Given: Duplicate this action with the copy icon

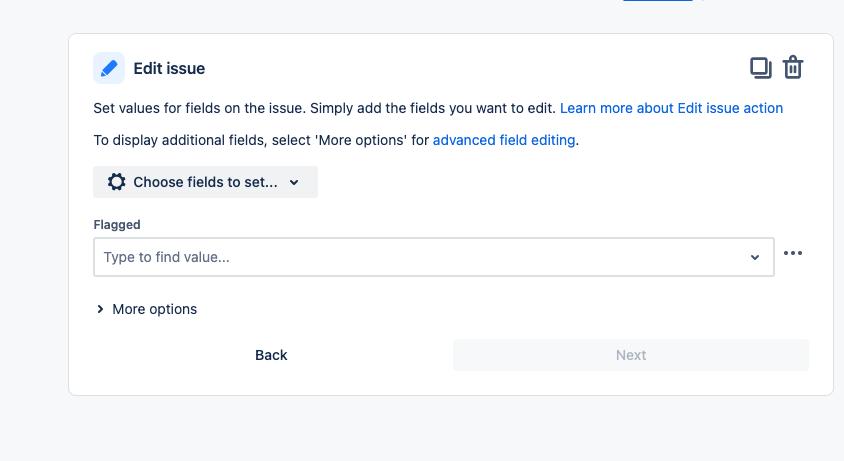Looking at the screenshot, I should 761,68.
